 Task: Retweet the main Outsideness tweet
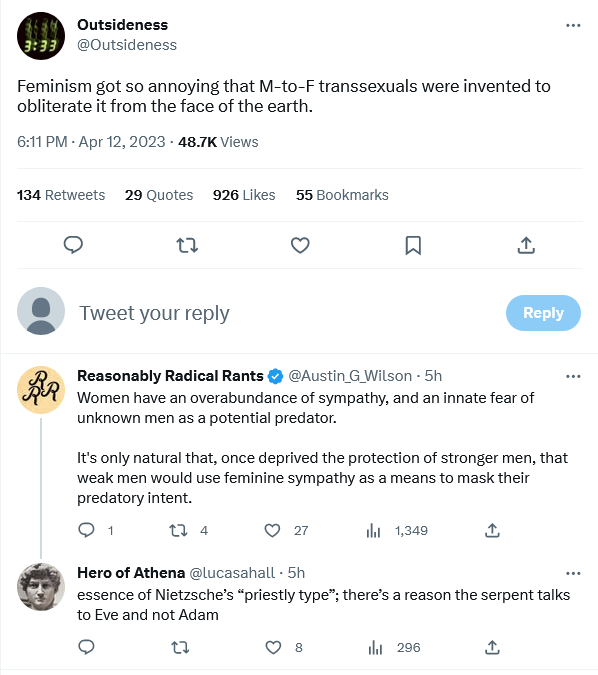[187, 245]
